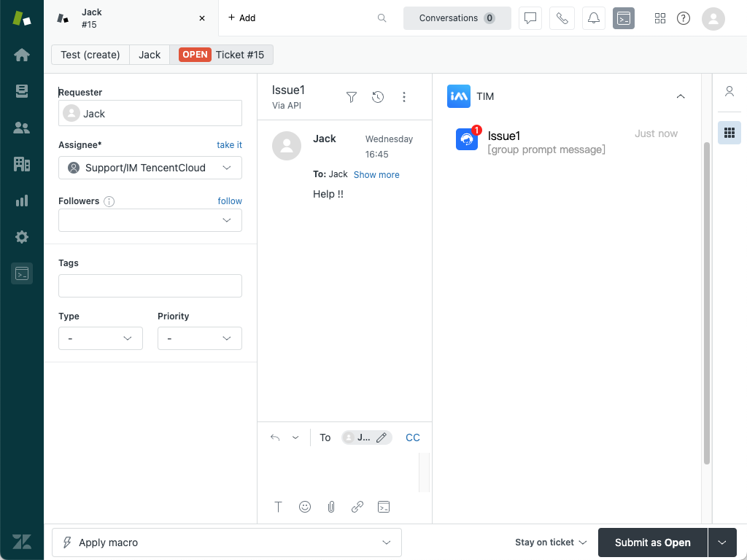Screen dimensions: 747x560
Task: Show ticket events history clock icon
Action: (378, 97)
